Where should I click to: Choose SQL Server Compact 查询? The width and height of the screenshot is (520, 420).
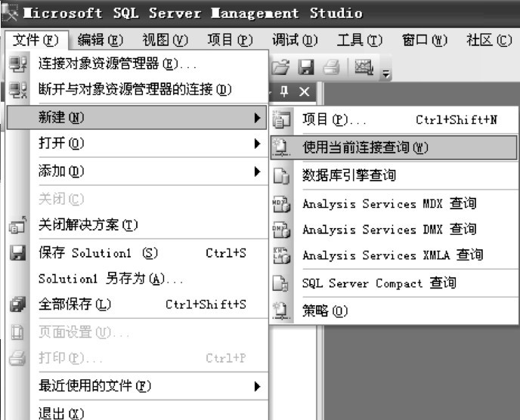pyautogui.click(x=394, y=283)
